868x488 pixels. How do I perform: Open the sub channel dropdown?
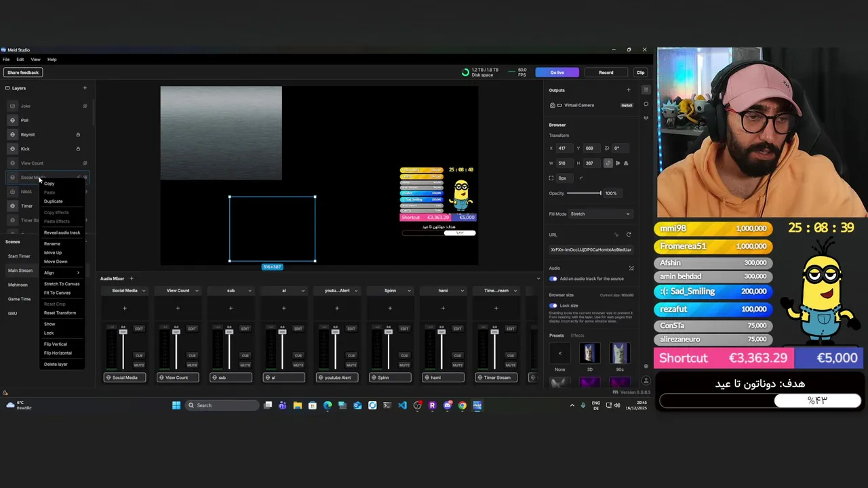tap(250, 291)
